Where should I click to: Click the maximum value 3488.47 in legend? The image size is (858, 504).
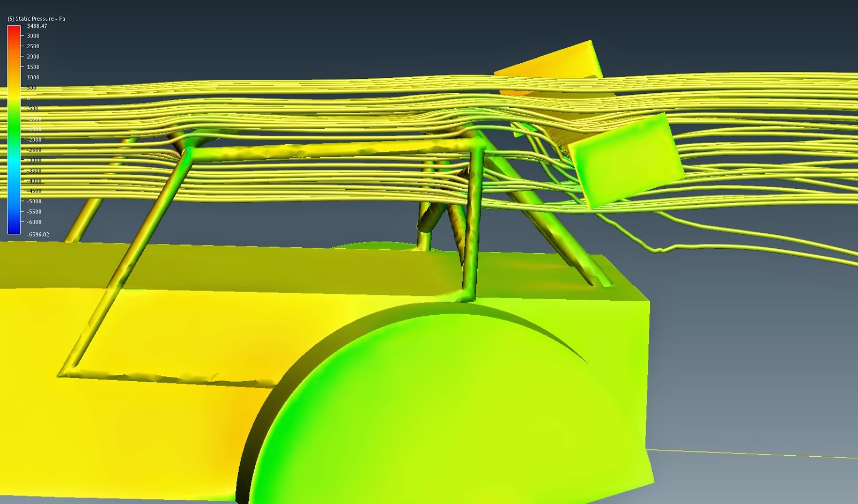coord(37,26)
